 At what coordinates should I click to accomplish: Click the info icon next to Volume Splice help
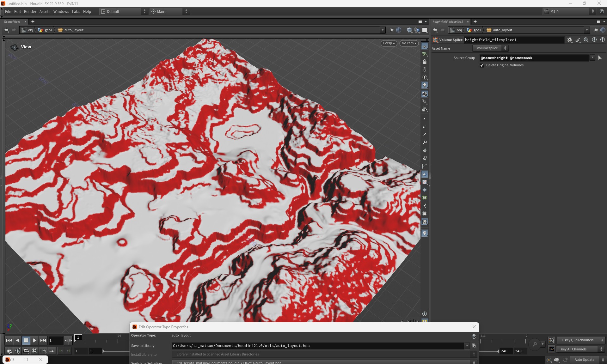(595, 40)
